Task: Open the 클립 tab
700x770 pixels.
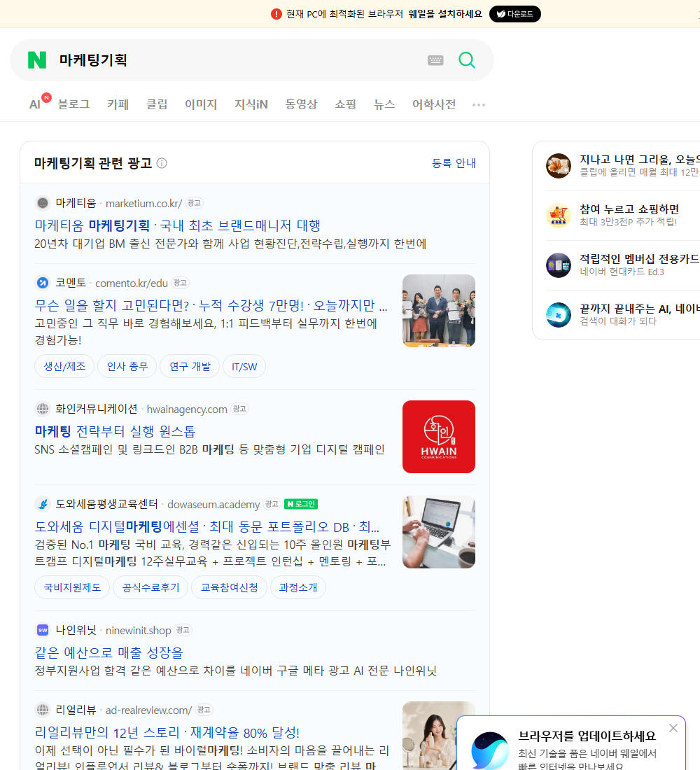Action: [157, 104]
